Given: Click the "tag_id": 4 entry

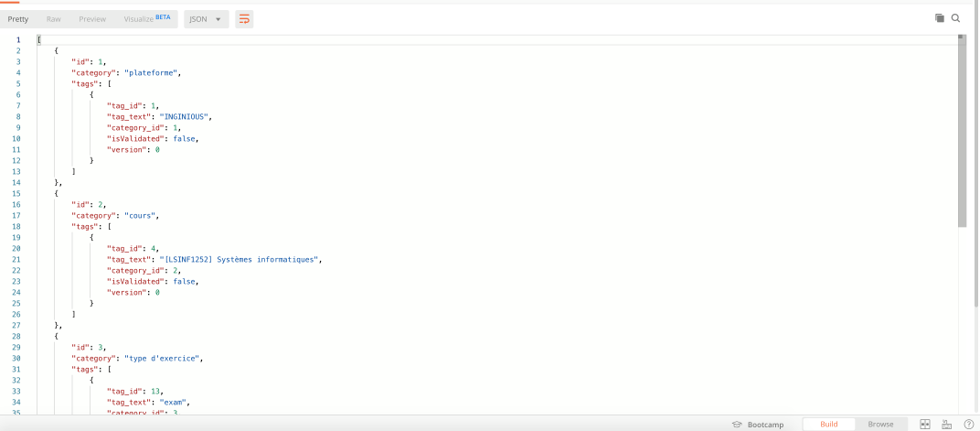Looking at the screenshot, I should click(132, 248).
